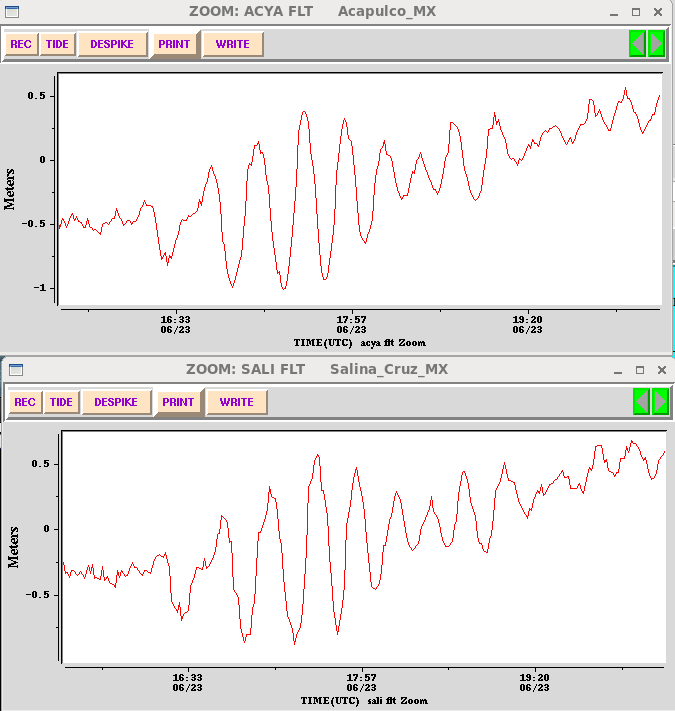This screenshot has width=675, height=711.
Task: Open window menu icon of SALI FLT window
Action: click(15, 369)
